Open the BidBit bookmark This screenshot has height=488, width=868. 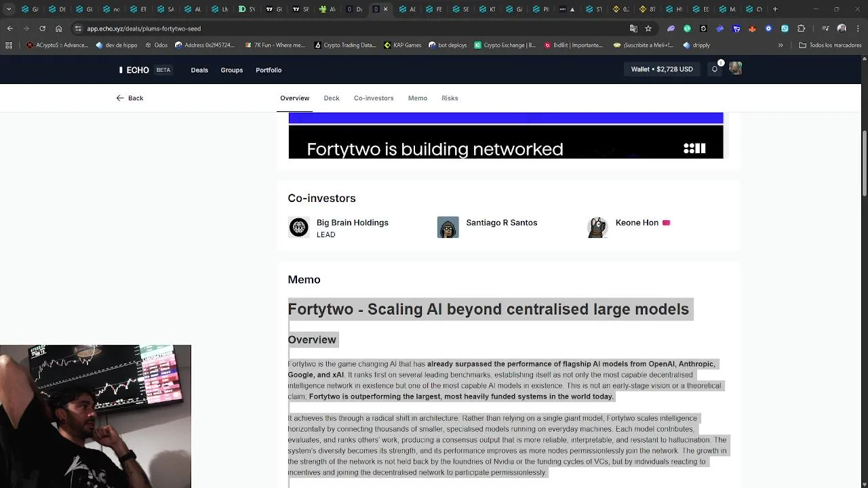pyautogui.click(x=573, y=45)
